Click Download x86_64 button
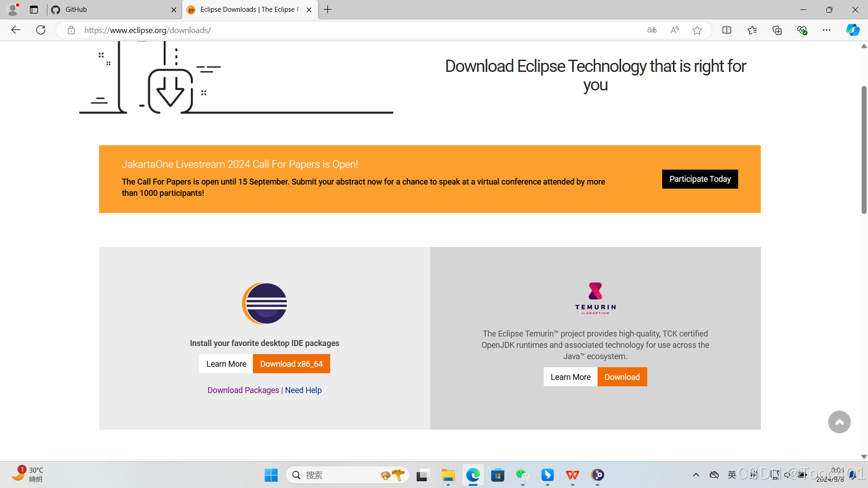 coord(291,364)
